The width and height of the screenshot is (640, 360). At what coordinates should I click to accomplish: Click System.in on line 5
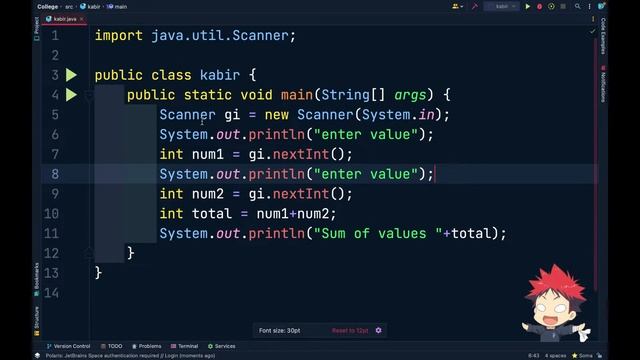click(x=398, y=115)
